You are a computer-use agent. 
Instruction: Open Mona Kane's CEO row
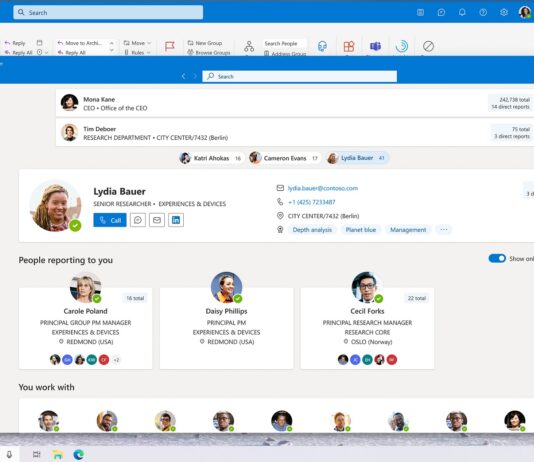pos(295,103)
